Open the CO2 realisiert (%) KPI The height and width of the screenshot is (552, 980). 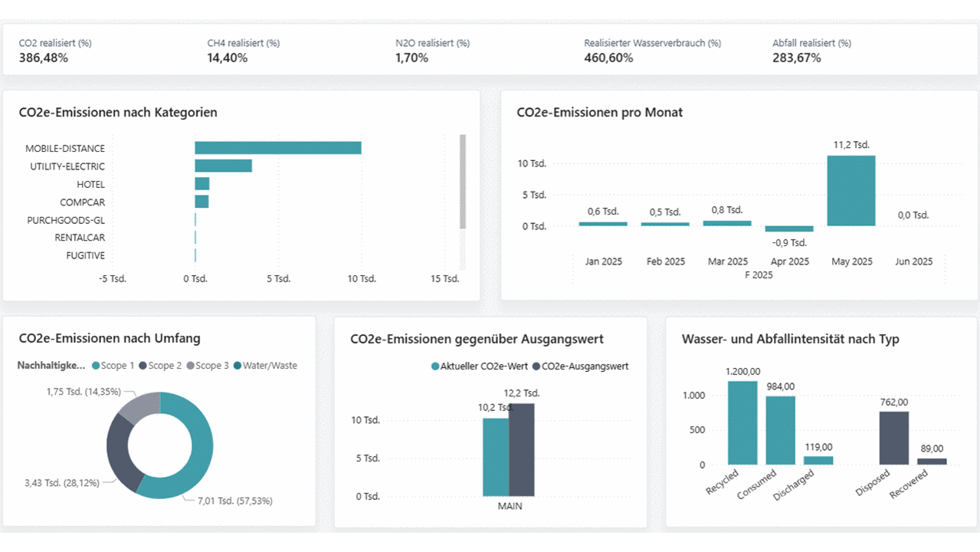pyautogui.click(x=55, y=51)
